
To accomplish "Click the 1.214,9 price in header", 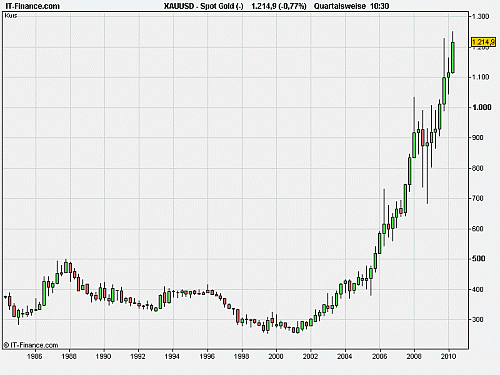I will 263,6.
